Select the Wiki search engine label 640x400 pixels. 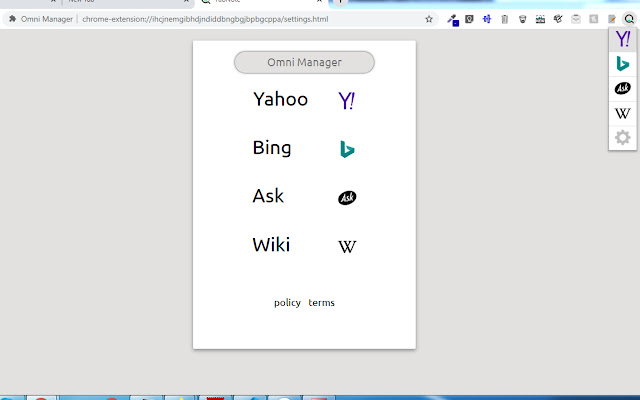pos(271,245)
